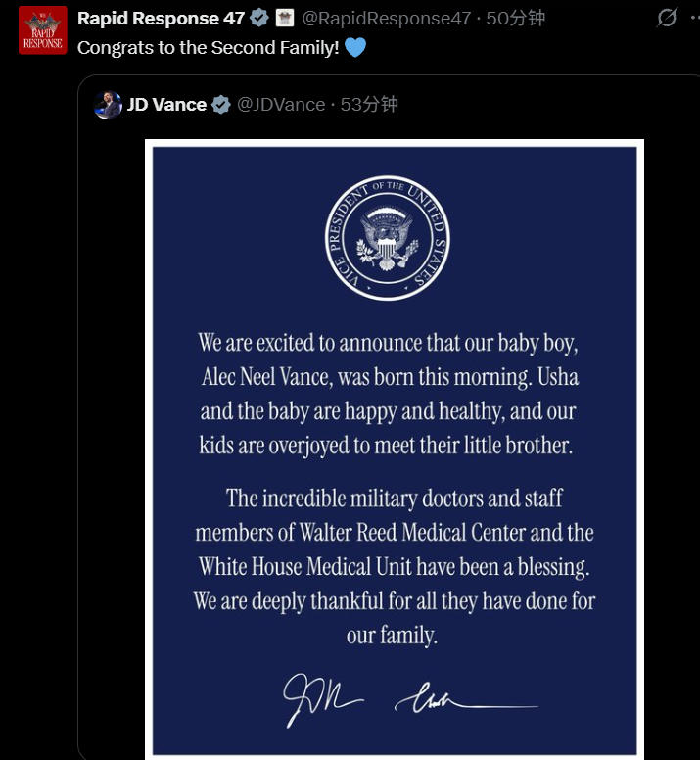Screen dimensions: 700x760
Task: Click the blue heart emoji in tweet
Action: pos(355,47)
